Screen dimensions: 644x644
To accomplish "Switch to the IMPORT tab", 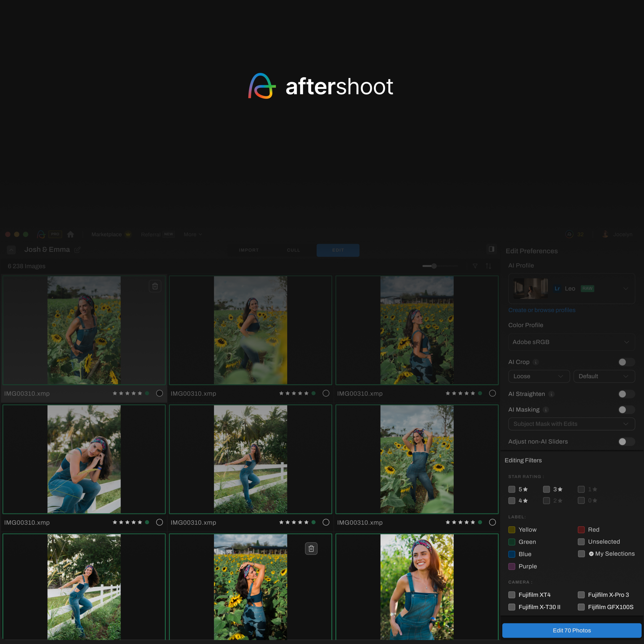I will click(249, 250).
